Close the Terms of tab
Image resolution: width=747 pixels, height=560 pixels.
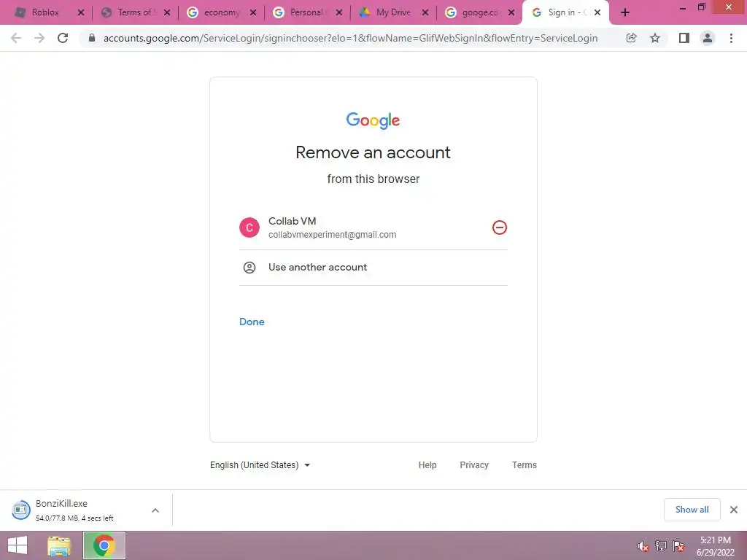click(167, 12)
